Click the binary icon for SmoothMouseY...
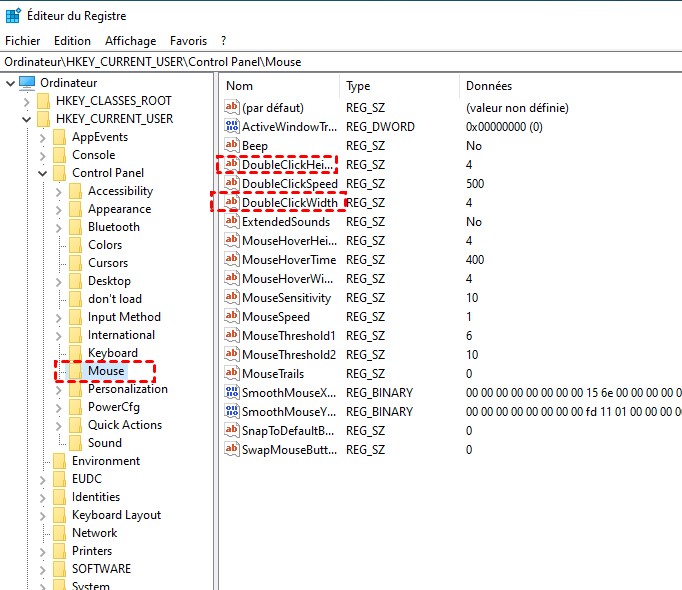This screenshot has width=682, height=590. [231, 411]
